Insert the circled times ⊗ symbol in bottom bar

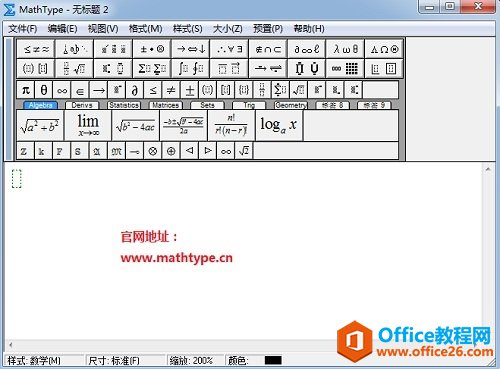click(x=153, y=151)
